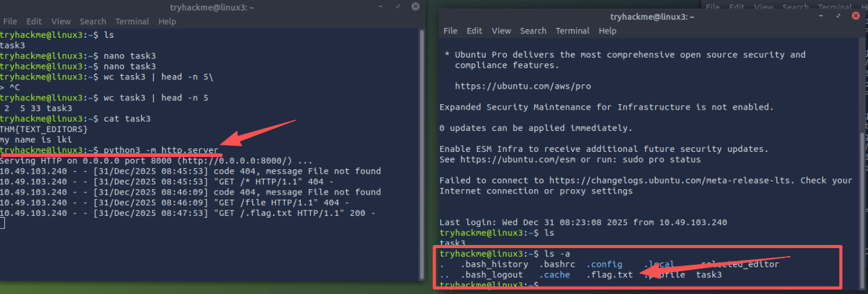The height and width of the screenshot is (294, 868).
Task: Click the .local directory name
Action: click(659, 264)
